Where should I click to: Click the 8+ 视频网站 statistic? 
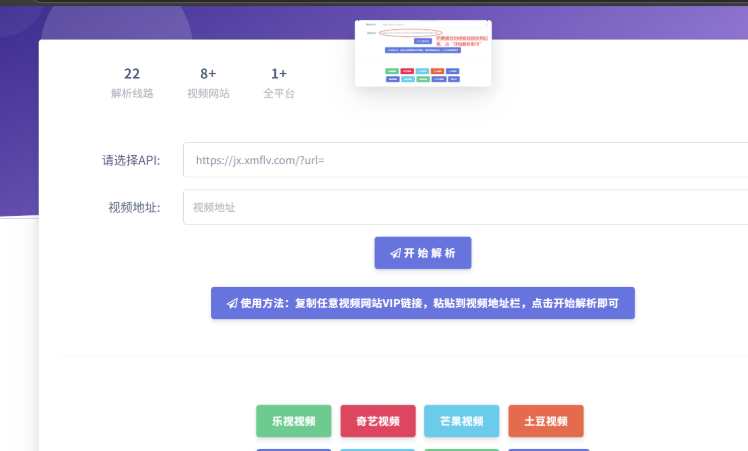coord(208,83)
